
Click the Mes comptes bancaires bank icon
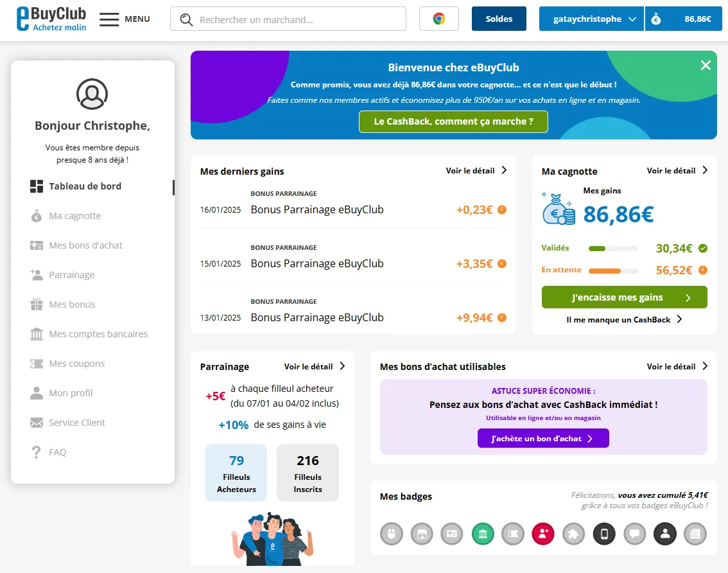coord(36,333)
